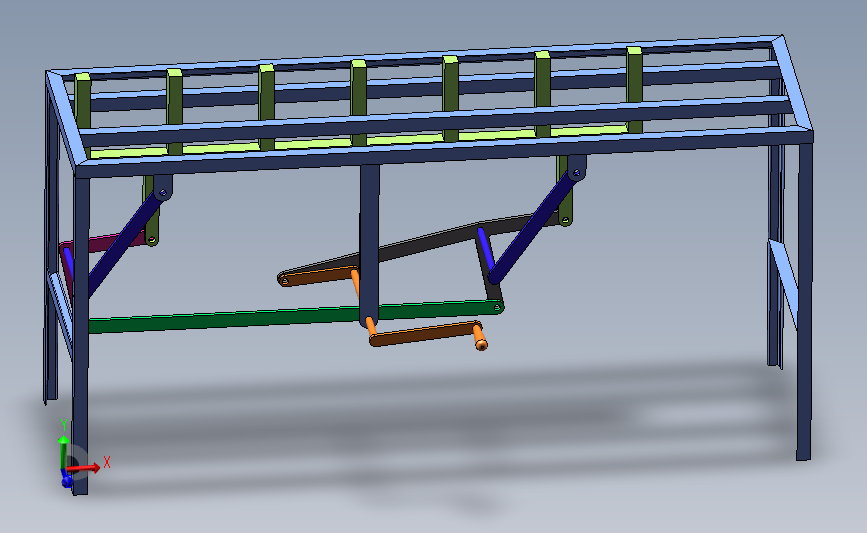Select the upper orange link beside central post

317,276
